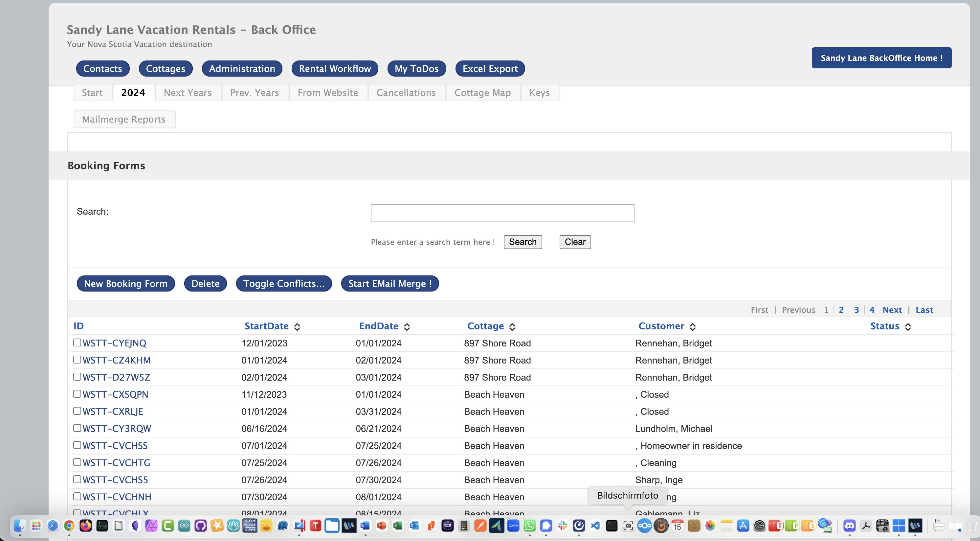Check the box for WSTT-CXSQPN

[x=77, y=394]
